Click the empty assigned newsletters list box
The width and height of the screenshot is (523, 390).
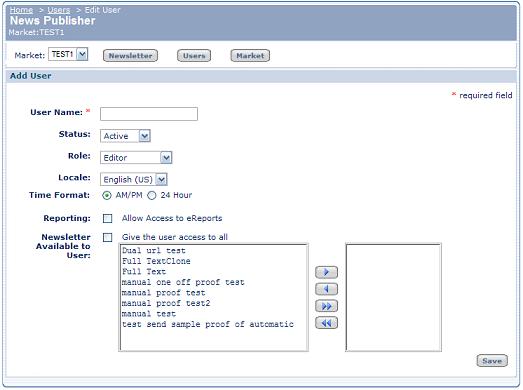tap(394, 297)
